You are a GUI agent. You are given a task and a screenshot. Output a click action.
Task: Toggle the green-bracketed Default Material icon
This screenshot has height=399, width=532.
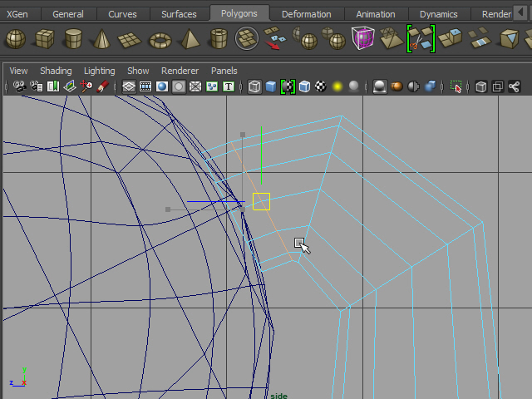click(288, 86)
